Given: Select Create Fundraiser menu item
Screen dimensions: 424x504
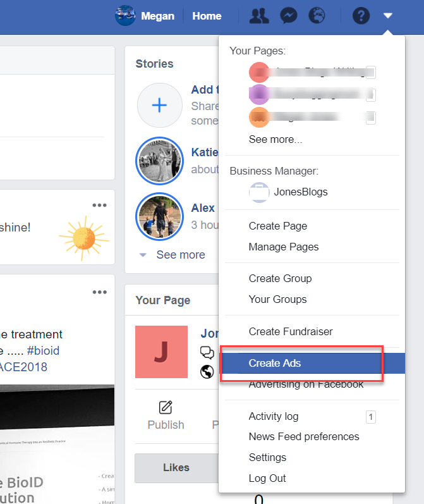Looking at the screenshot, I should pyautogui.click(x=291, y=331).
